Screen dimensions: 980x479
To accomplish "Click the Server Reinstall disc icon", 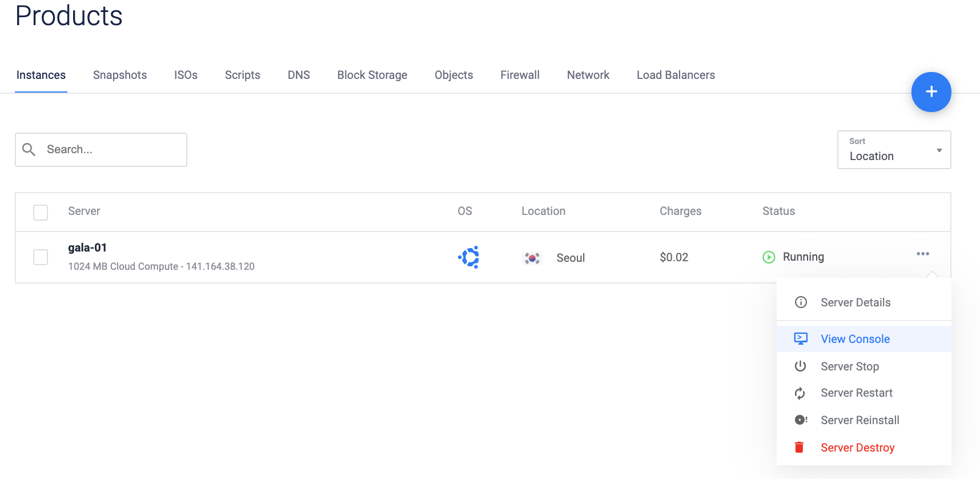I will click(x=801, y=420).
